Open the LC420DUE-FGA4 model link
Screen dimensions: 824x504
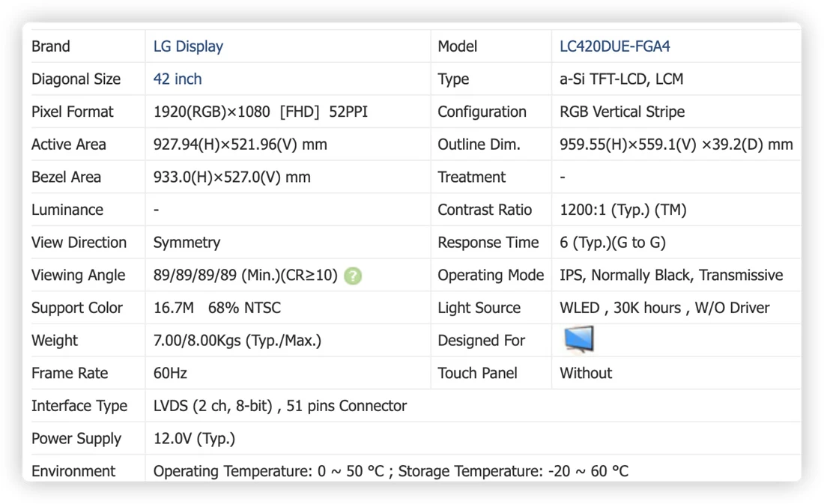[x=614, y=46]
